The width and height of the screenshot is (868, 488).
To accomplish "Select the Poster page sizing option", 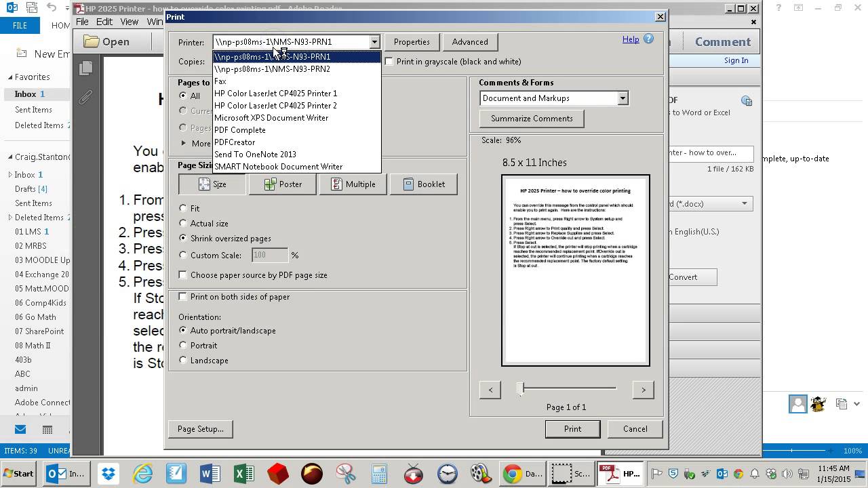I will click(283, 184).
